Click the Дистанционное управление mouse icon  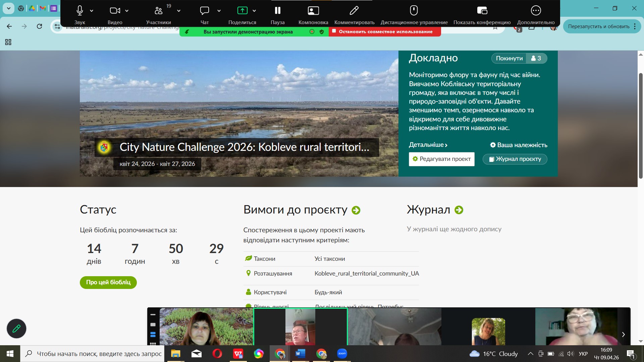[x=414, y=11]
